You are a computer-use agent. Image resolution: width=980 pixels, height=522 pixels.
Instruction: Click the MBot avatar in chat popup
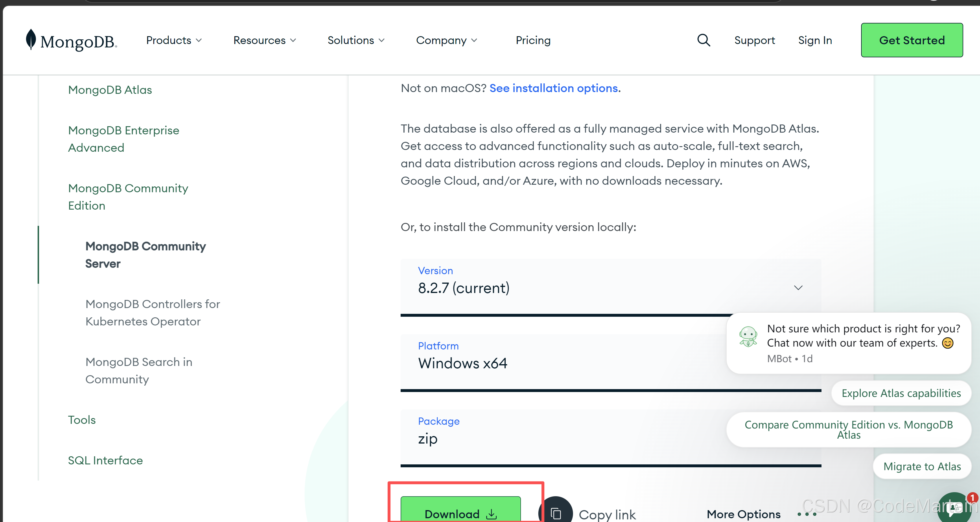748,336
